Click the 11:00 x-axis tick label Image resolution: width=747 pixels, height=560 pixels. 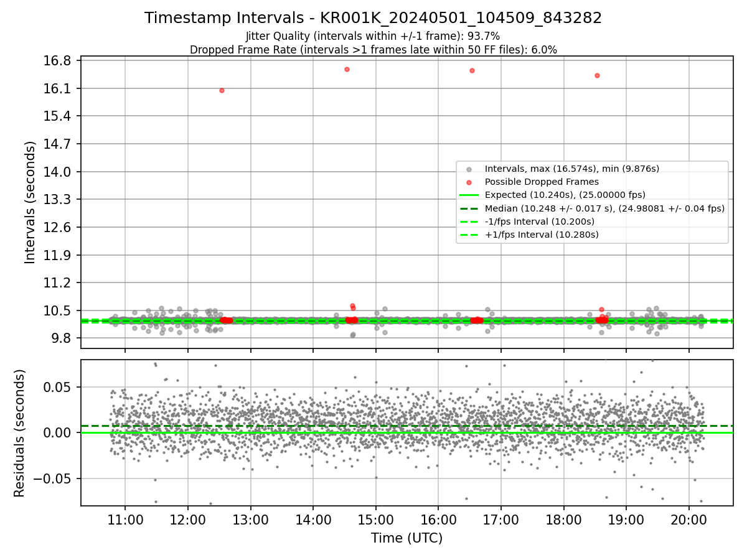[125, 520]
